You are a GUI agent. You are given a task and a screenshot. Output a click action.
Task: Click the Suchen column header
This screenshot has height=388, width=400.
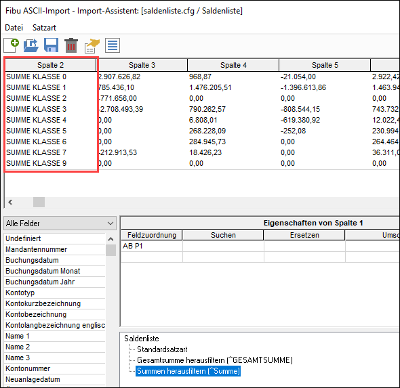point(223,235)
